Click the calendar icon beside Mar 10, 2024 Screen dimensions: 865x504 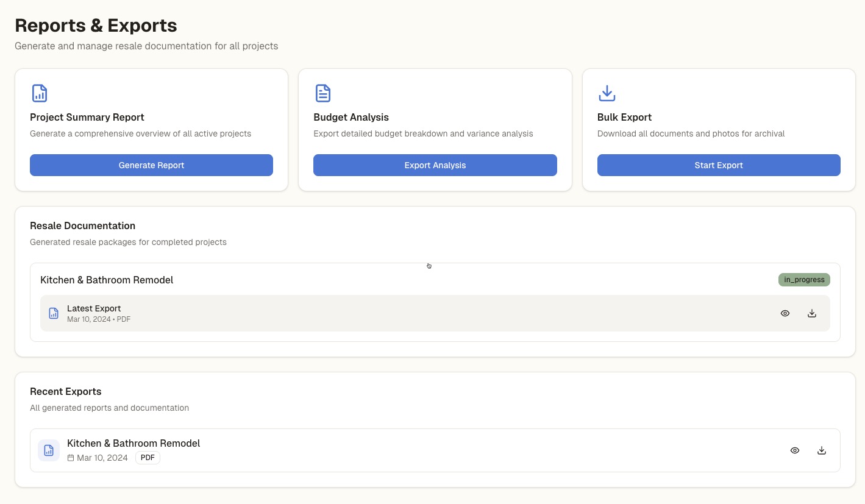pos(70,458)
